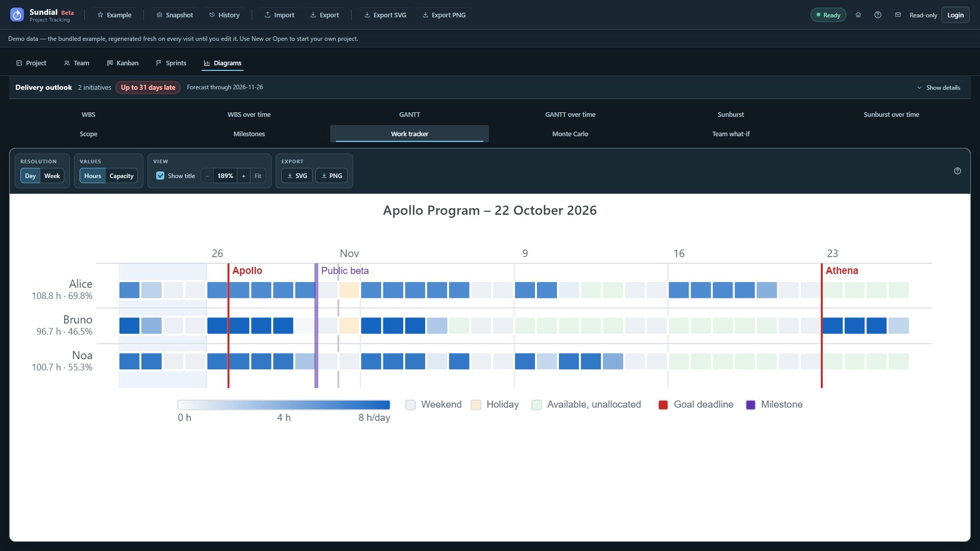Switch to the Team tab

point(77,63)
